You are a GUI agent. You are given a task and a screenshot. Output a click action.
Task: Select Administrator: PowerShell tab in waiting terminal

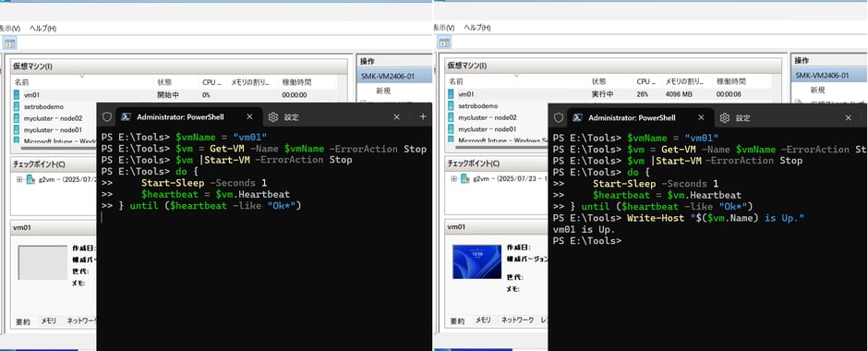click(x=188, y=116)
